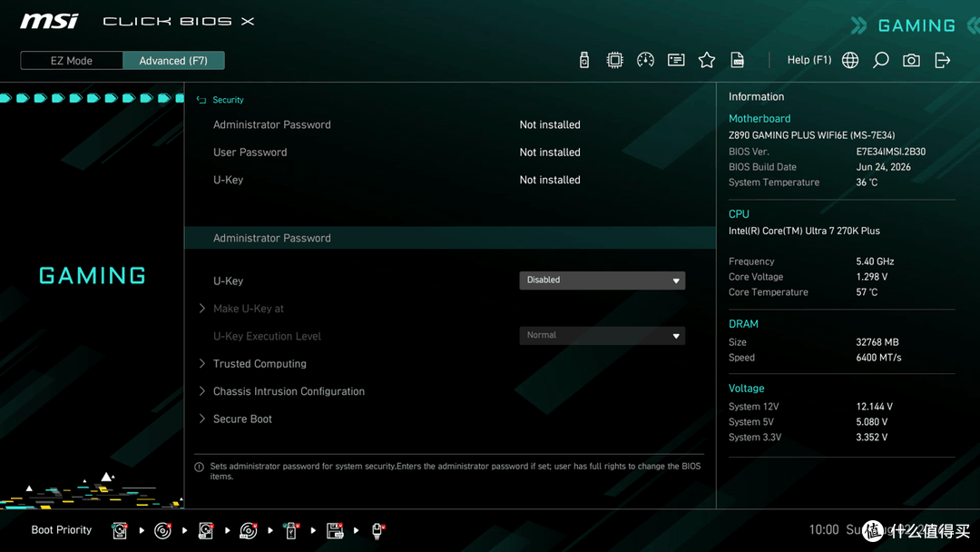Open the overclocking gauge icon
This screenshot has height=552, width=980.
point(645,60)
